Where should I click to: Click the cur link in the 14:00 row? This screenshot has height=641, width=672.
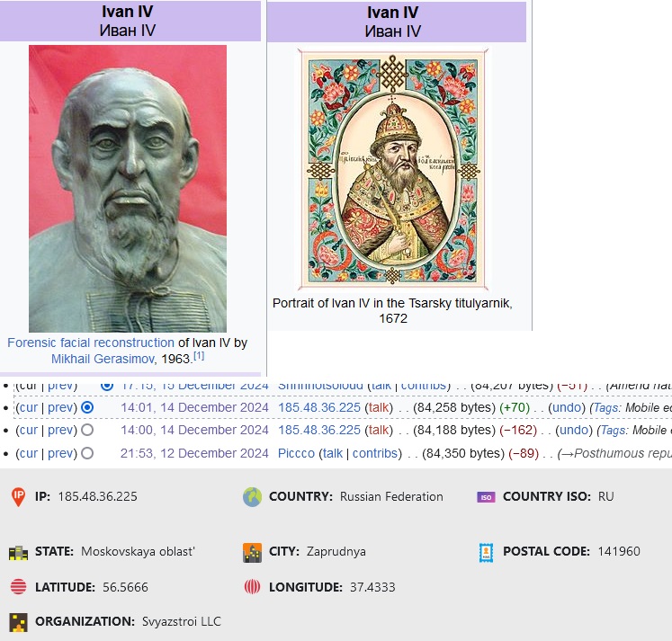click(x=29, y=430)
